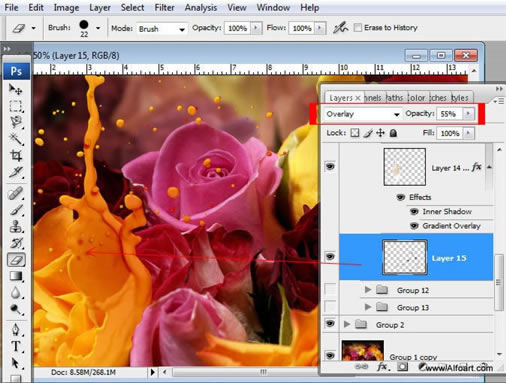Enable the airbrush option in options bar
Image resolution: width=506 pixels, height=383 pixels.
340,28
